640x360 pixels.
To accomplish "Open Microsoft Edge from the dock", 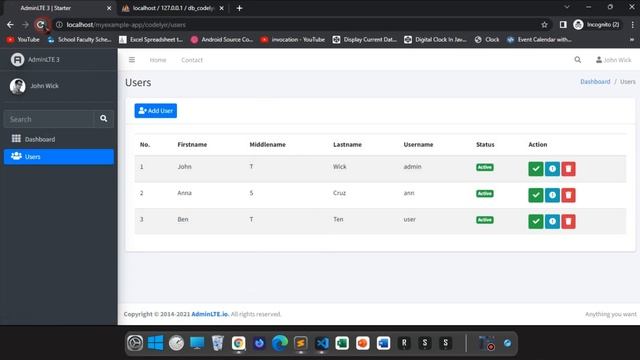I will 280,343.
